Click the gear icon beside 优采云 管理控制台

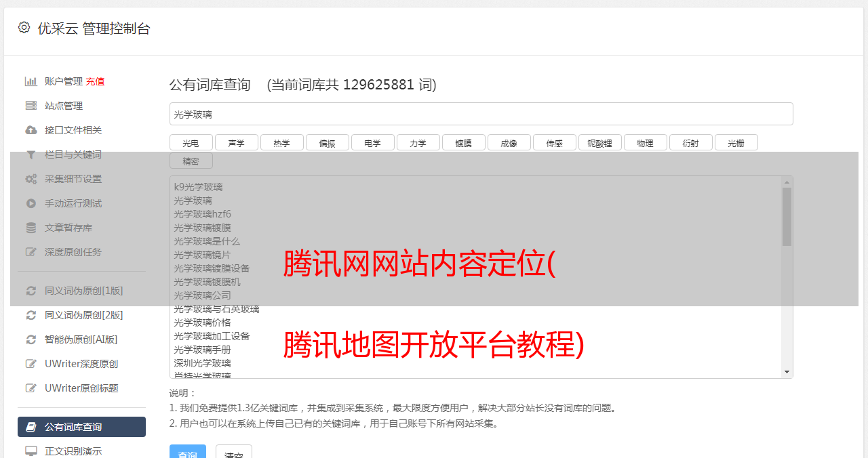click(24, 28)
